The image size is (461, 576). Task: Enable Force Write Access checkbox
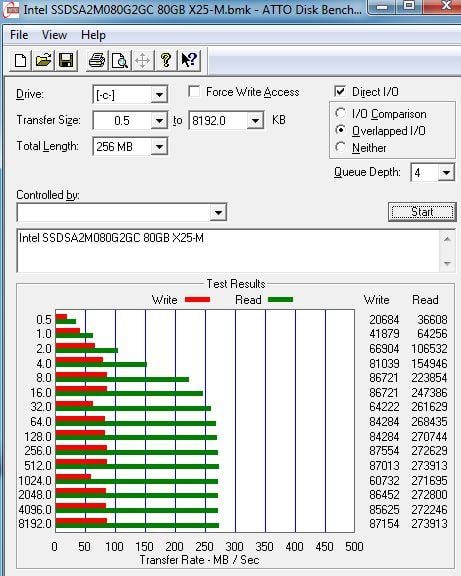[194, 91]
